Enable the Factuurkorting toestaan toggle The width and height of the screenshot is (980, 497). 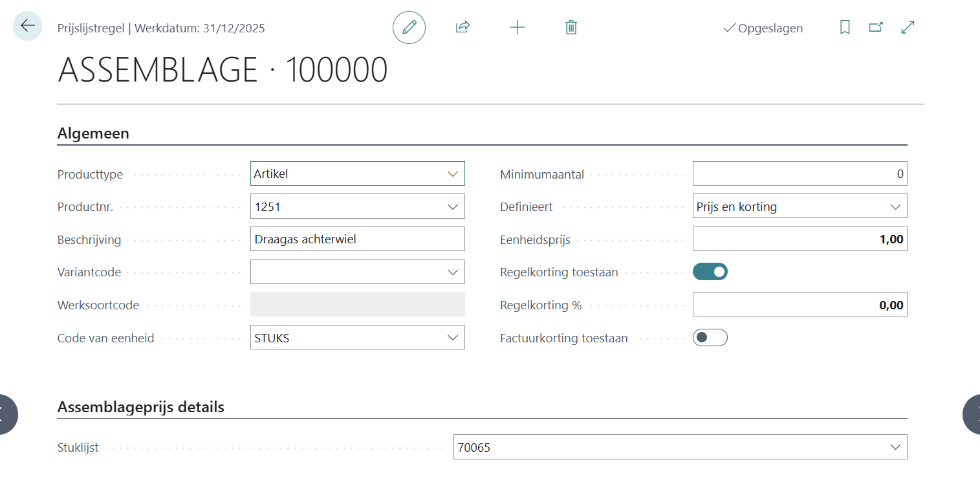click(x=710, y=338)
